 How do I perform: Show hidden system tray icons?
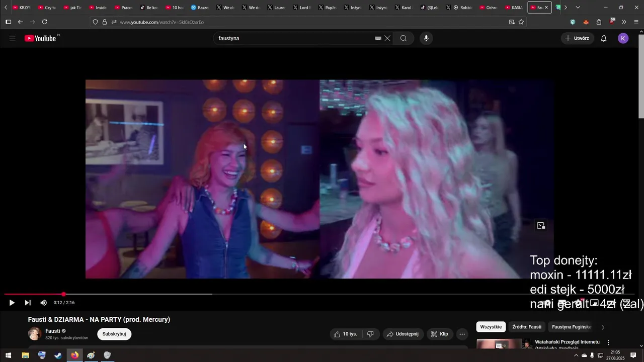click(576, 355)
